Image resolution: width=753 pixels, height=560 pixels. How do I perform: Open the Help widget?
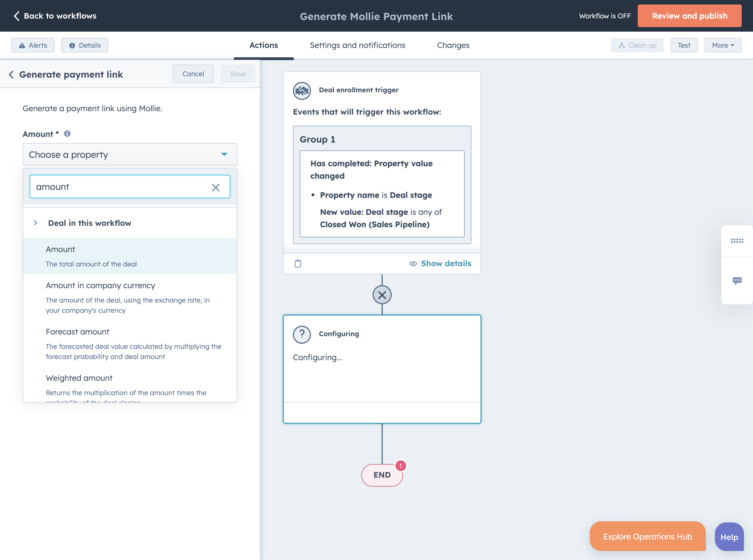(x=729, y=537)
